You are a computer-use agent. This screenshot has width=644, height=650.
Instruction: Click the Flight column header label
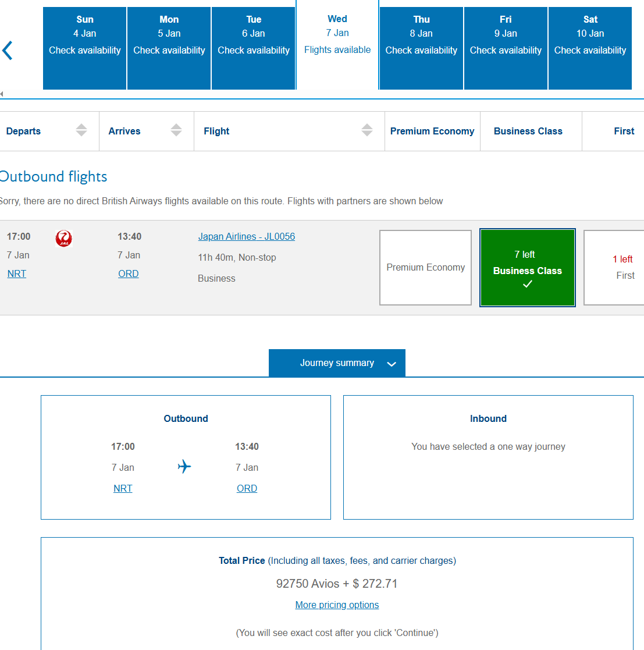coord(216,131)
